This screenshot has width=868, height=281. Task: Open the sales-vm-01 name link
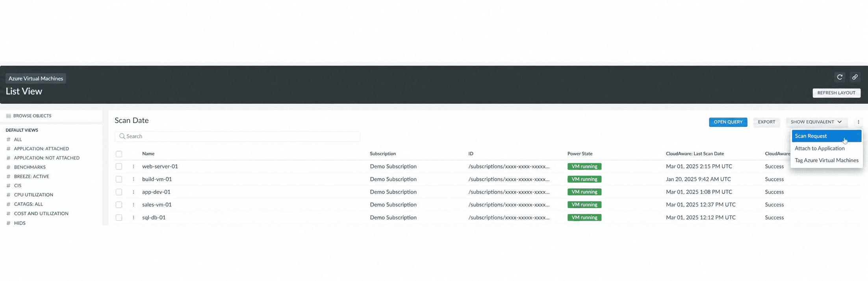click(x=157, y=205)
